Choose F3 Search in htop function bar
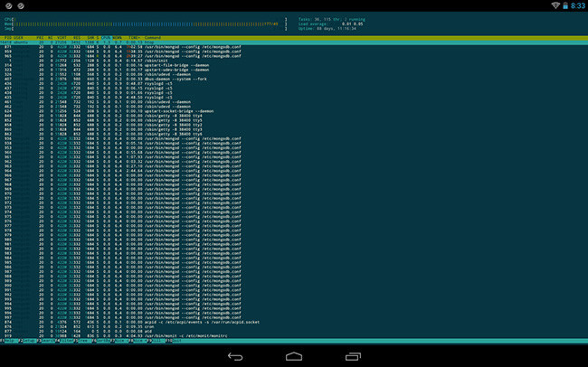588x367 pixels. click(x=46, y=341)
